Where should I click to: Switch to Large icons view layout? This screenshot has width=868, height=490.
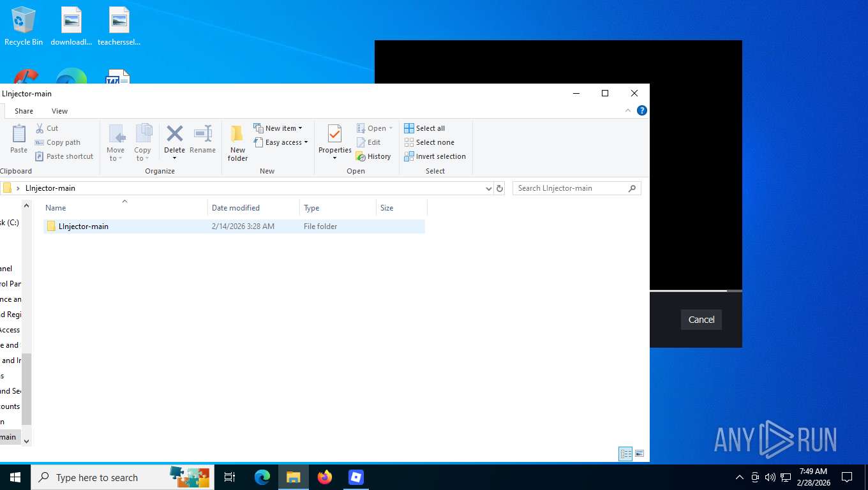point(640,454)
